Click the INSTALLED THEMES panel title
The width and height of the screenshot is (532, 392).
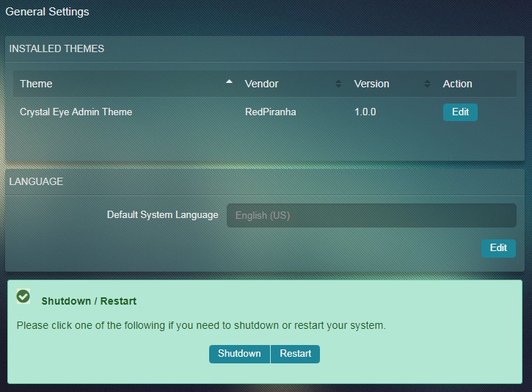tap(57, 49)
